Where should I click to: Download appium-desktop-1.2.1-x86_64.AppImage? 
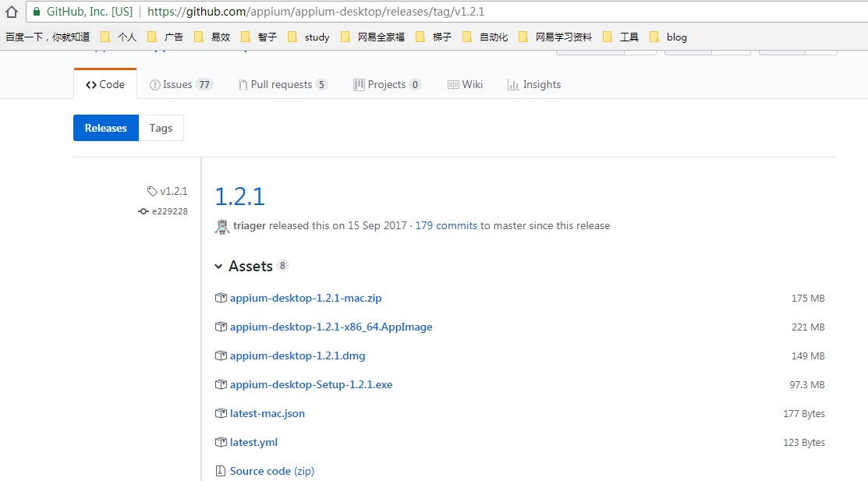[331, 327]
